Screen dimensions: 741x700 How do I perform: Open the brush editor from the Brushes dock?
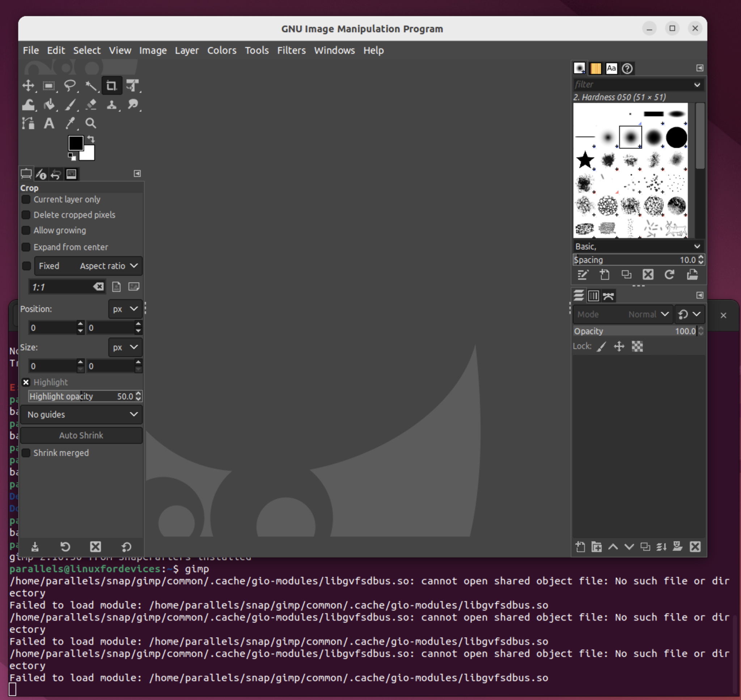(x=583, y=275)
